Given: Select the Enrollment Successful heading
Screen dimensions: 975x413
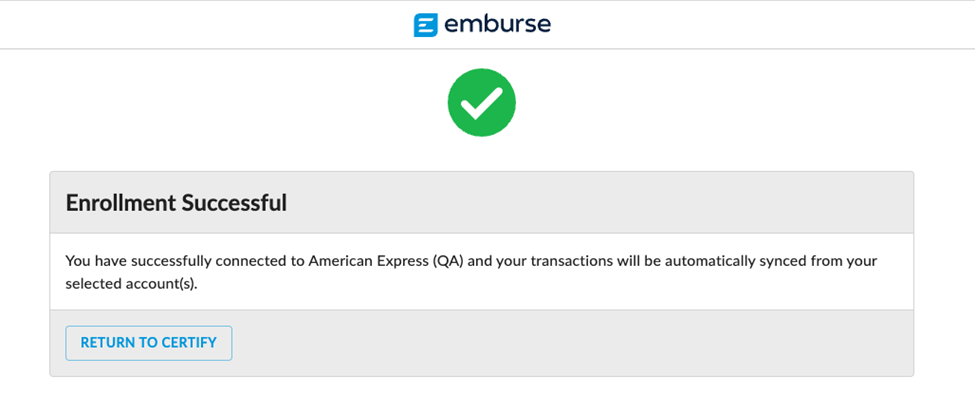Looking at the screenshot, I should (x=176, y=203).
